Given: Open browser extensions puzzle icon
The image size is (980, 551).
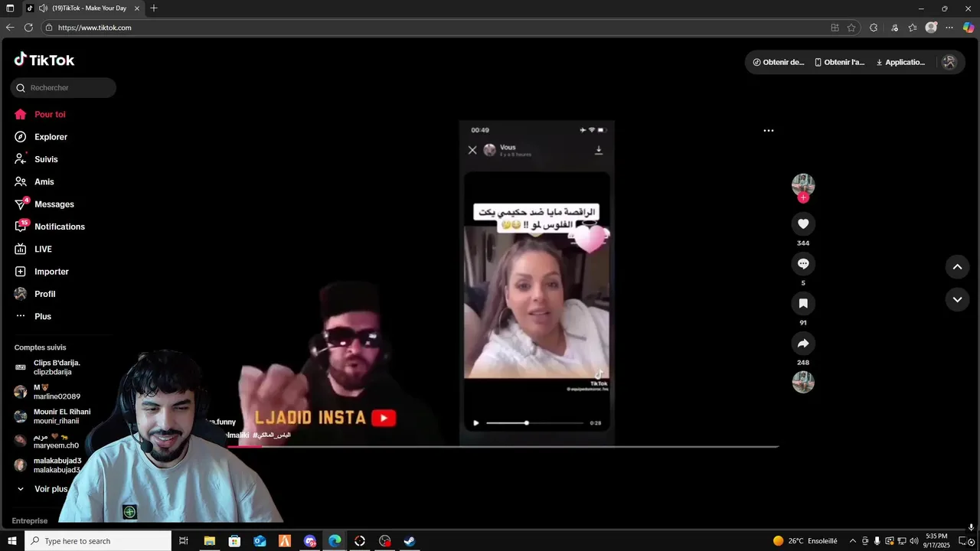Looking at the screenshot, I should click(874, 28).
